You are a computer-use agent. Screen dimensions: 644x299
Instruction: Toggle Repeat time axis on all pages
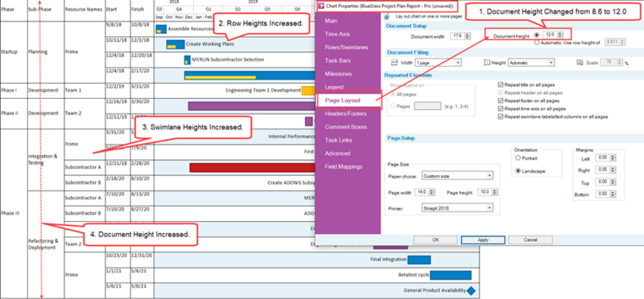point(500,109)
